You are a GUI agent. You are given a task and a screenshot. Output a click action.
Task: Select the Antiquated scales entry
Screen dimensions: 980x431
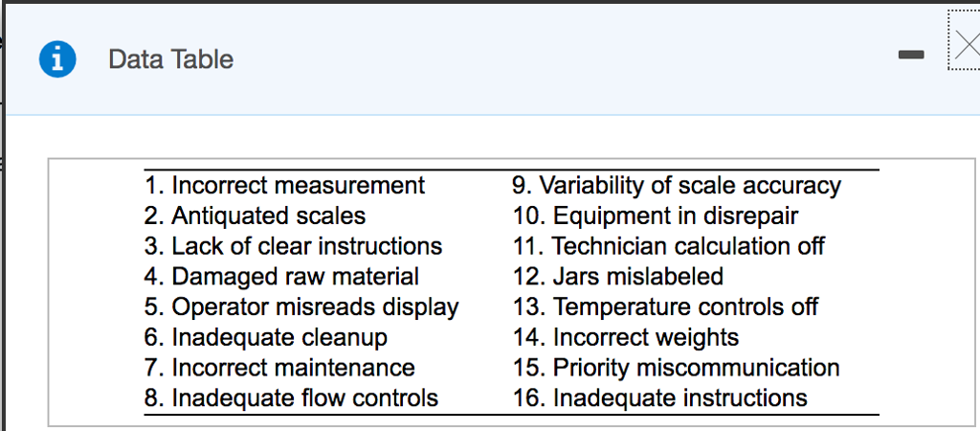click(x=255, y=215)
